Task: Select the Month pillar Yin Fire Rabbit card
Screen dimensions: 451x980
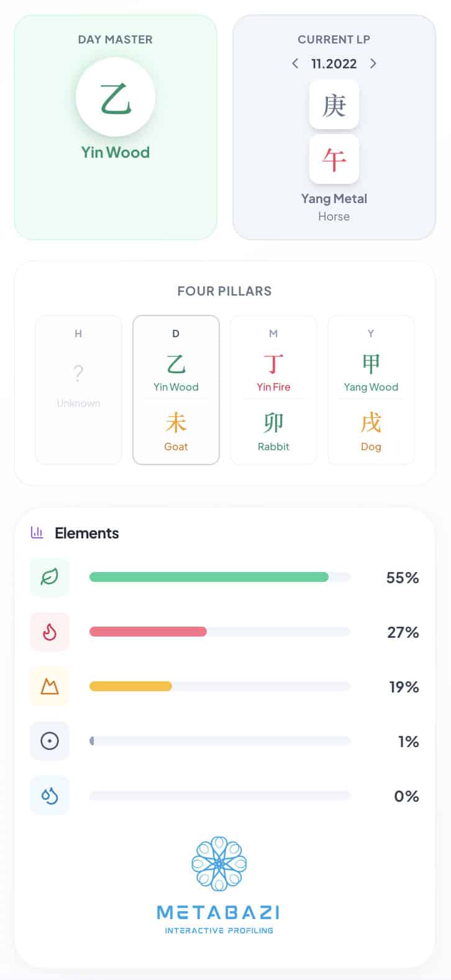Action: pos(273,389)
